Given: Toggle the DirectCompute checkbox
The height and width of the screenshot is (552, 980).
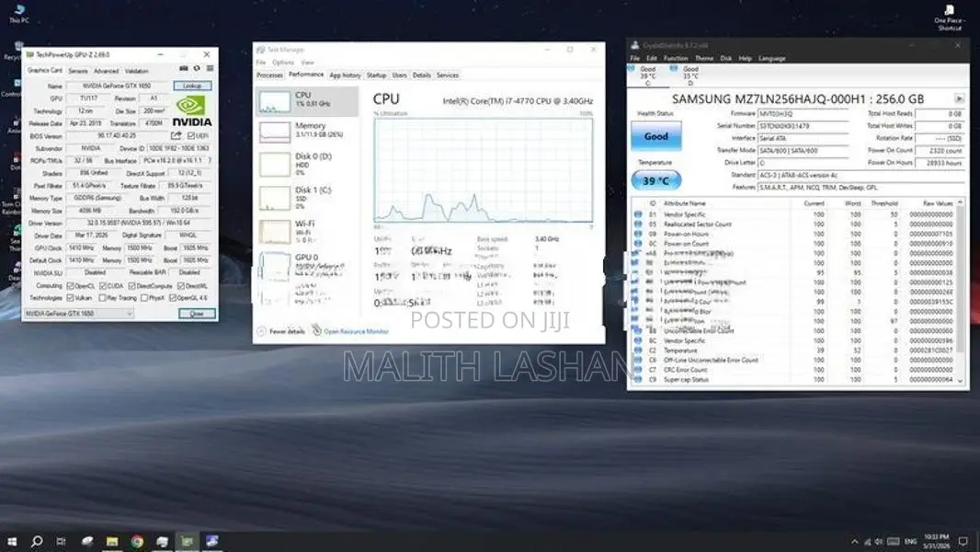Looking at the screenshot, I should (131, 286).
